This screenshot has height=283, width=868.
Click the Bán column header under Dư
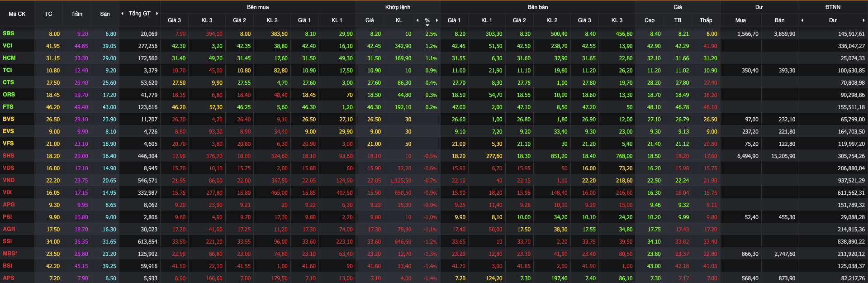click(x=780, y=20)
